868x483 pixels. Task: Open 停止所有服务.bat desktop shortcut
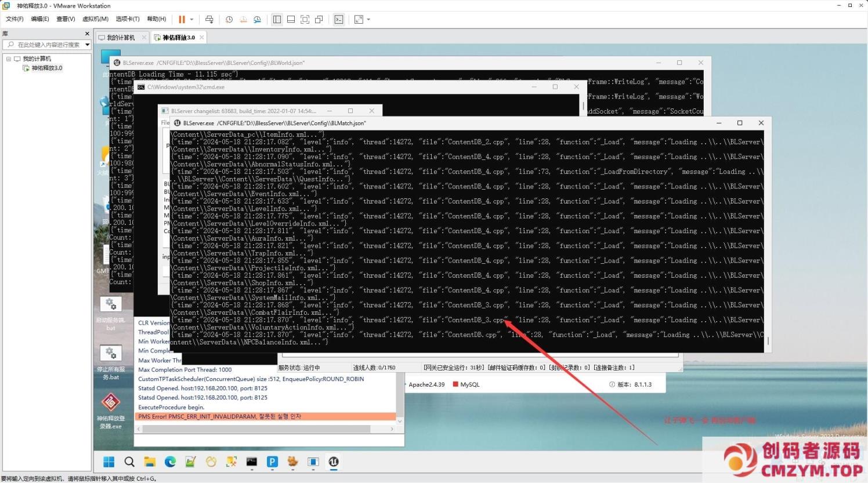[x=110, y=359]
